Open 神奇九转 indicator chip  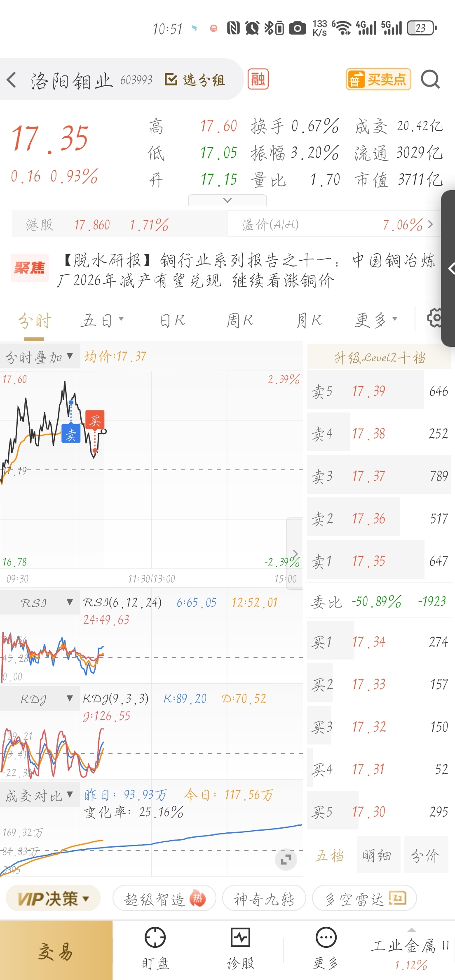point(264,898)
